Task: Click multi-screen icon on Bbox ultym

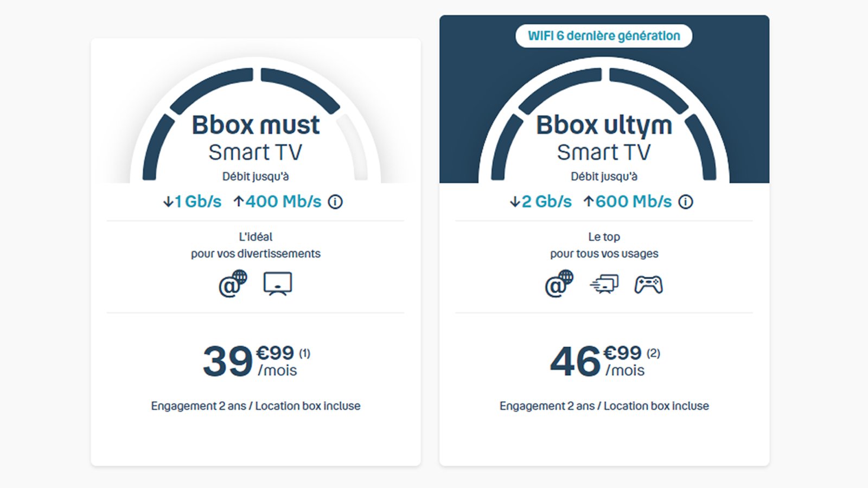Action: (x=604, y=284)
